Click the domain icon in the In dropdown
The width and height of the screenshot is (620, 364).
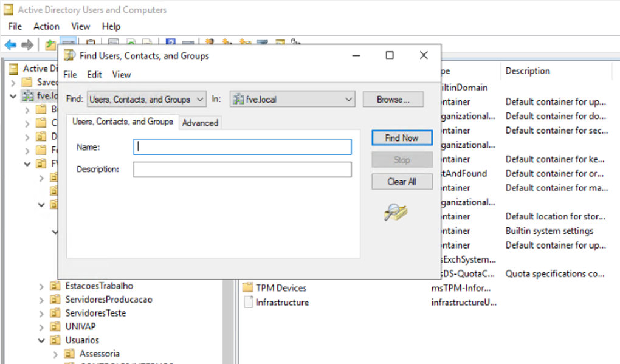pyautogui.click(x=238, y=99)
